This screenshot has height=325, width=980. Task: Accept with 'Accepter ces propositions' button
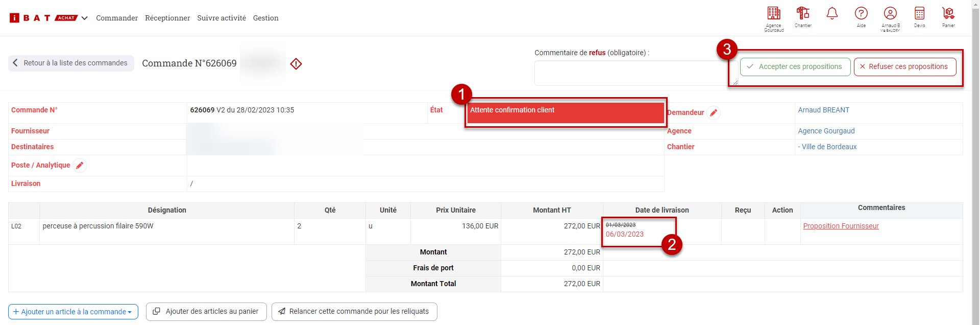795,67
